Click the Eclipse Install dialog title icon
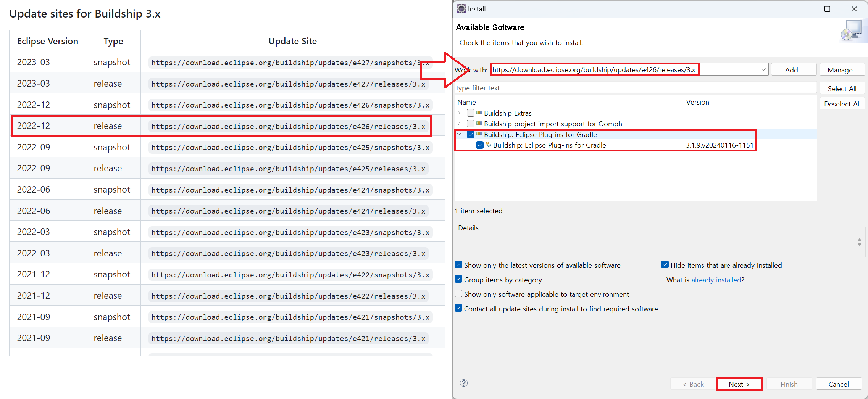868x399 pixels. click(461, 9)
